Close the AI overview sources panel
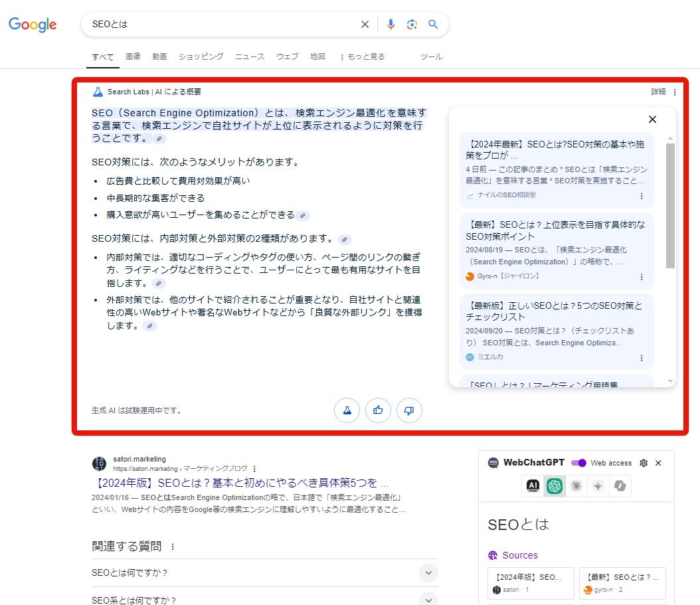This screenshot has height=605, width=700. 652,120
